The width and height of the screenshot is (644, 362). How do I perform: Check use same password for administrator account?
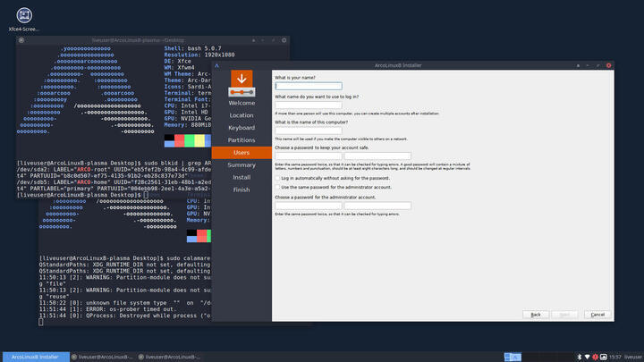point(277,187)
